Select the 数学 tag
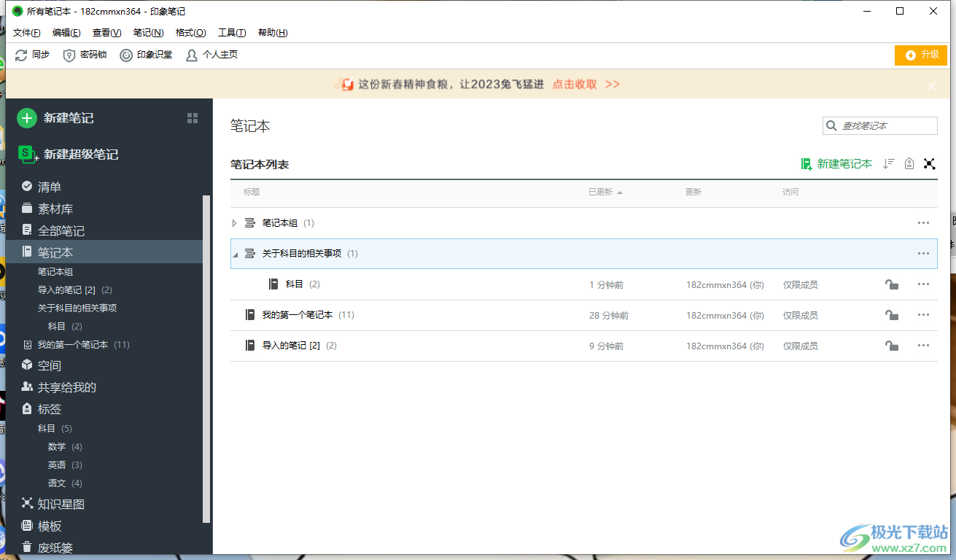Image resolution: width=956 pixels, height=560 pixels. click(x=65, y=447)
